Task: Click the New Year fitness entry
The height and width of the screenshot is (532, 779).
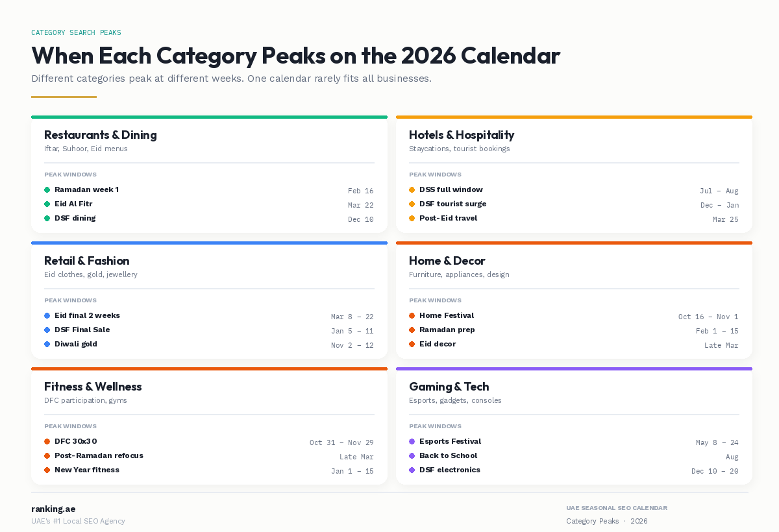Action: coord(86,470)
